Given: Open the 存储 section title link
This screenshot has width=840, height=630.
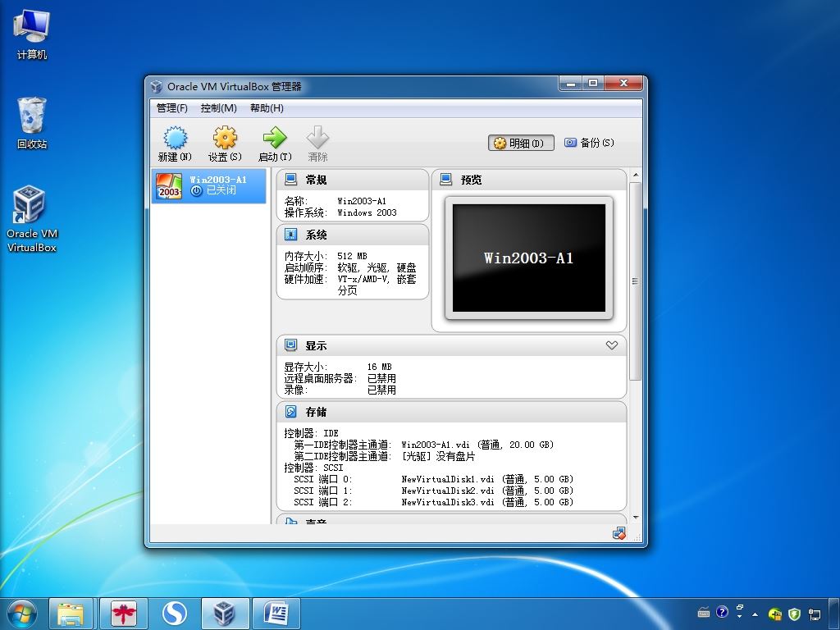Looking at the screenshot, I should [316, 413].
